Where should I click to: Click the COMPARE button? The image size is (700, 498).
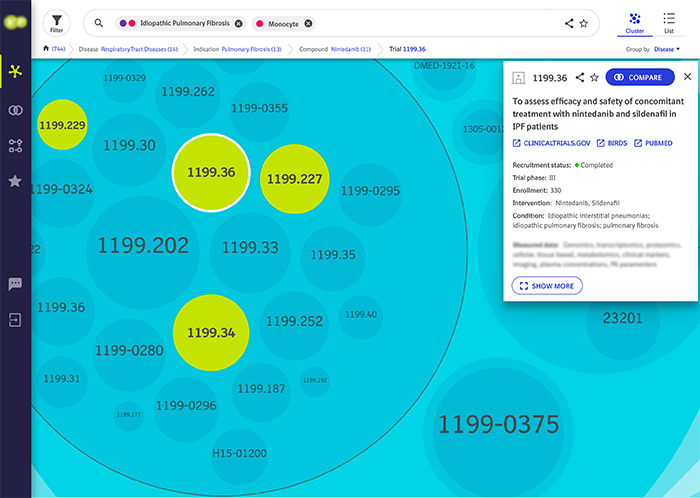pos(640,77)
